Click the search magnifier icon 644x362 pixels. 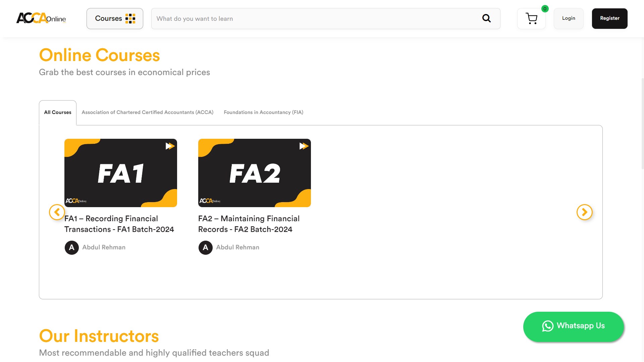pyautogui.click(x=486, y=18)
